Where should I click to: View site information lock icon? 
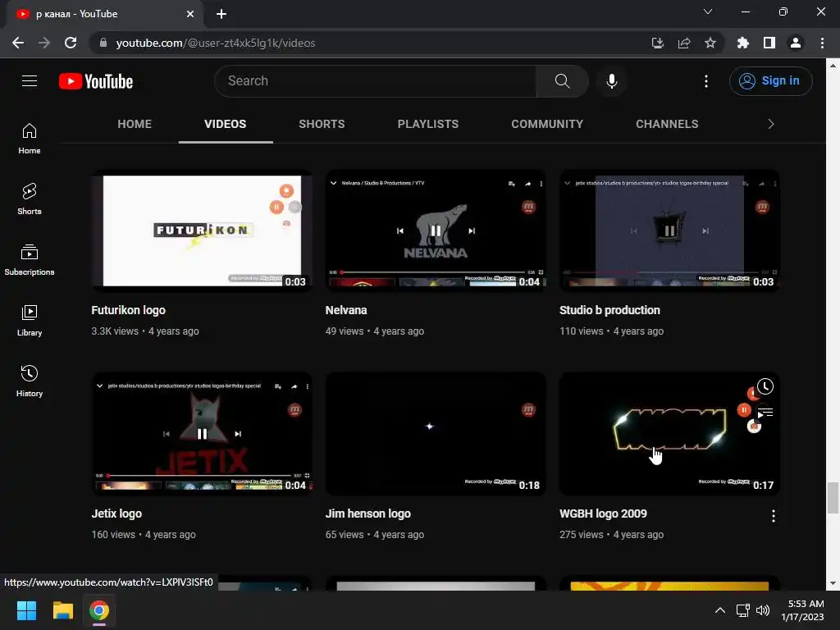pyautogui.click(x=103, y=43)
